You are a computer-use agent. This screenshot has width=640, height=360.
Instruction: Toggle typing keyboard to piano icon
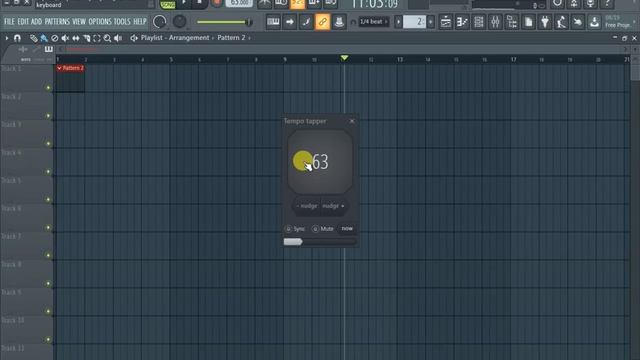pyautogui.click(x=273, y=22)
